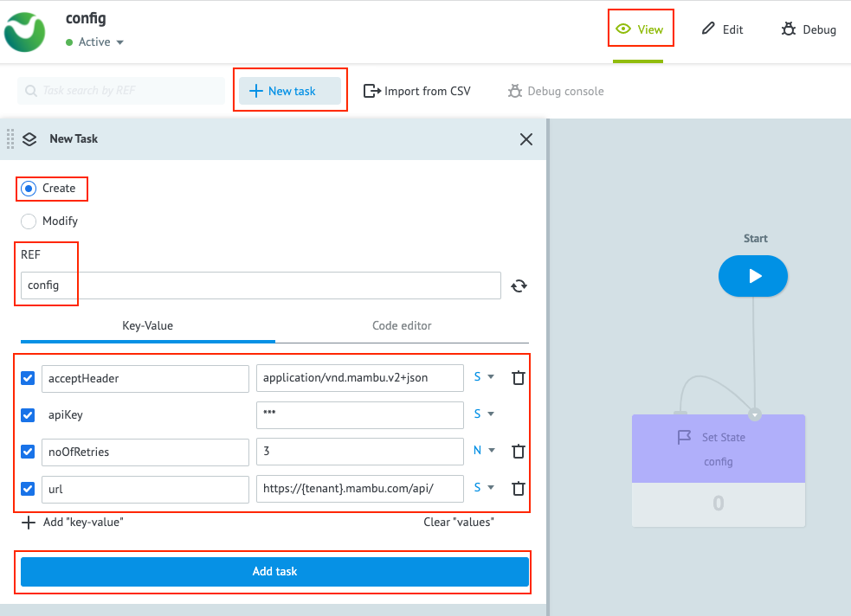
Task: Switch to the Code editor tab
Action: click(x=402, y=326)
